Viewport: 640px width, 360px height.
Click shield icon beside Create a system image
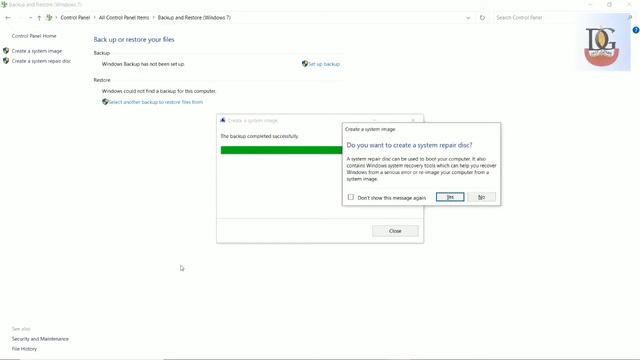pyautogui.click(x=6, y=51)
